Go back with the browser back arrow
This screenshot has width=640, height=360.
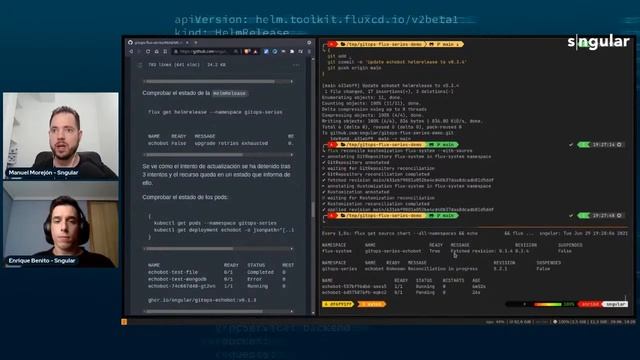point(131,51)
